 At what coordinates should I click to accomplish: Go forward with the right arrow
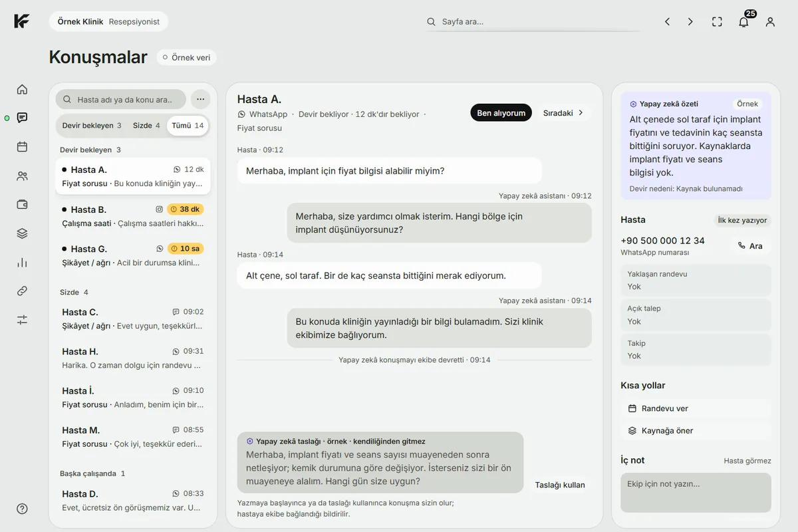(x=690, y=22)
